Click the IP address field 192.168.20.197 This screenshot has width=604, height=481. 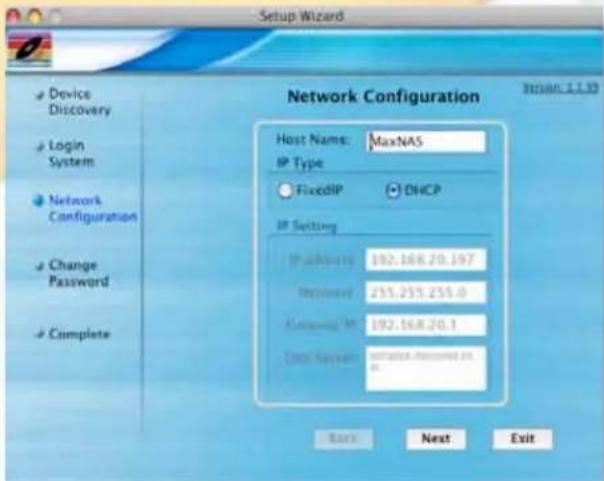pos(426,260)
